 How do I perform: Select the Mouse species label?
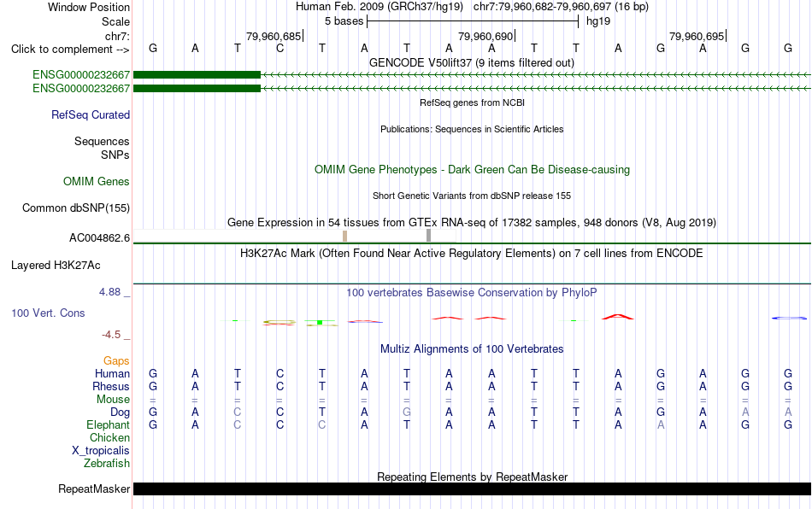coord(113,400)
